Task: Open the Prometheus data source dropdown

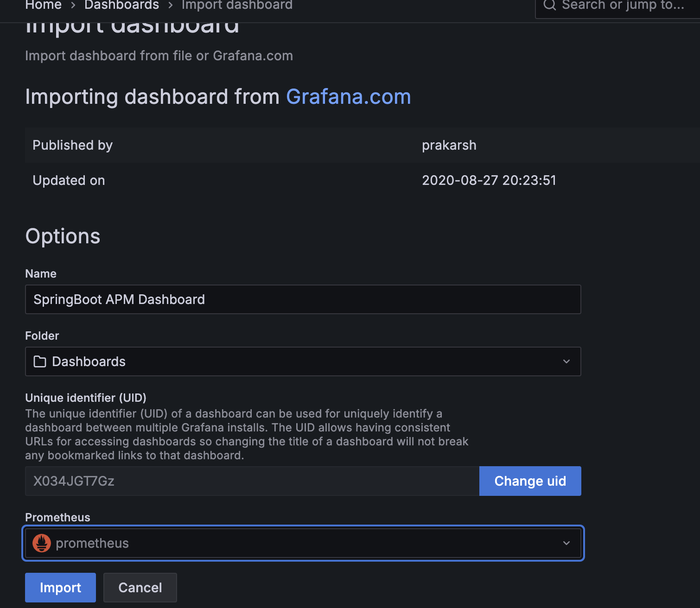Action: 303,543
